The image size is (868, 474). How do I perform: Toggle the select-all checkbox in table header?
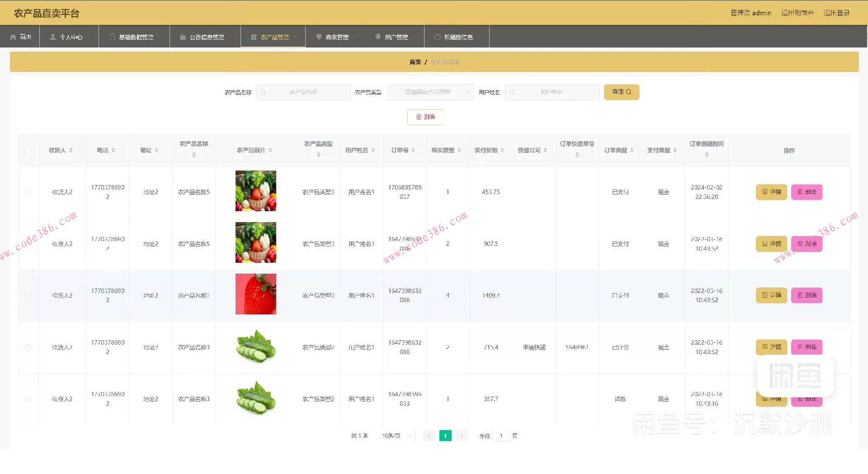point(28,151)
